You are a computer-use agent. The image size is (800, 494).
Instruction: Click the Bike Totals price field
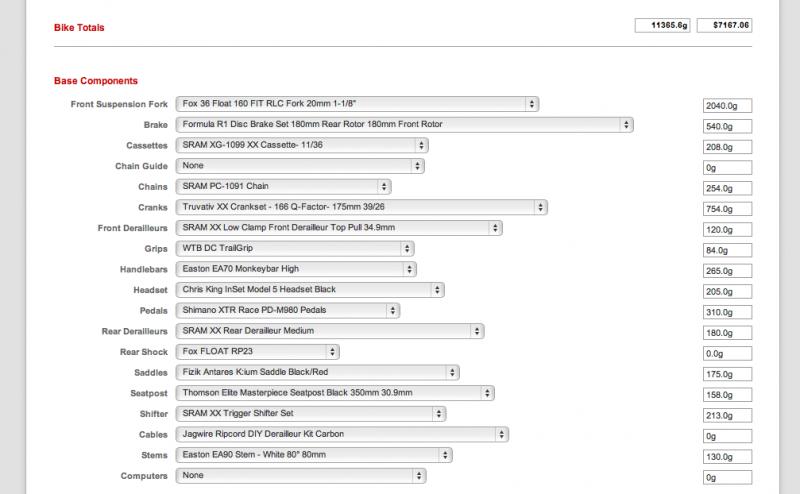point(725,25)
